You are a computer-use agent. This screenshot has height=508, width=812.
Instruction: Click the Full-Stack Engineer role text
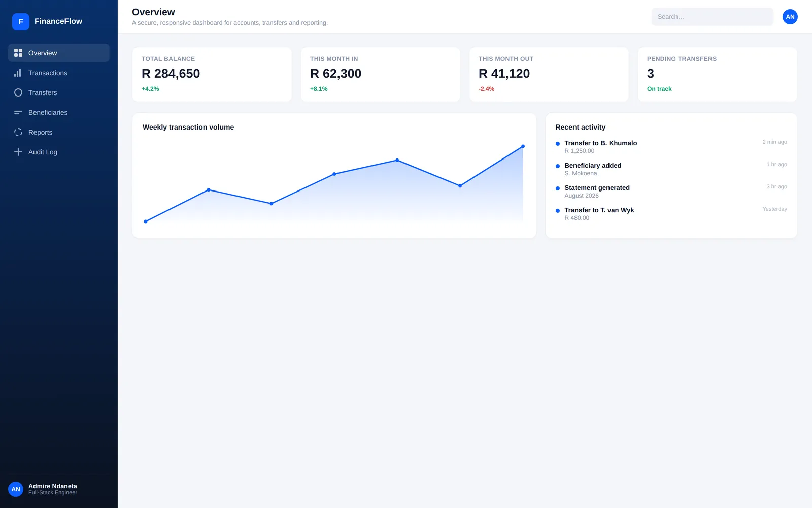tap(53, 493)
